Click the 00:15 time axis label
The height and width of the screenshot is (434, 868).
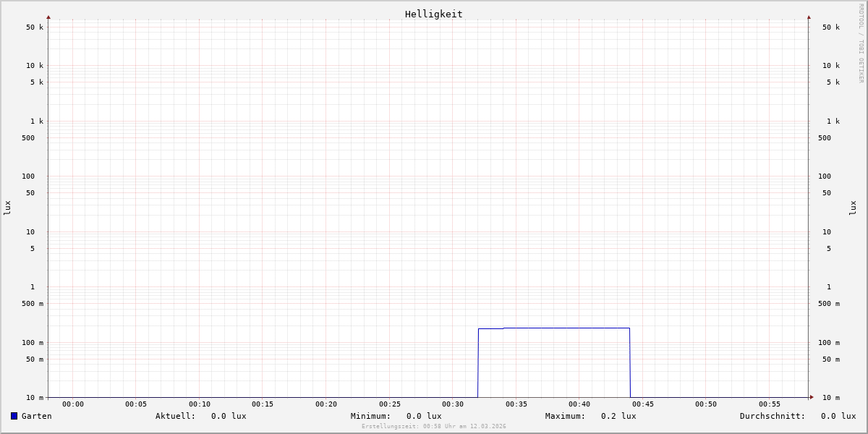coord(263,404)
